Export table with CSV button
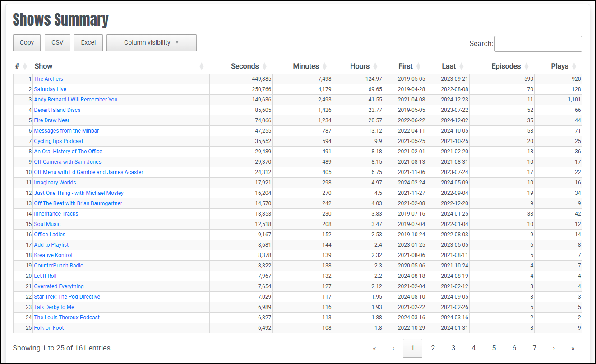Image resolution: width=596 pixels, height=364 pixels. (x=57, y=43)
